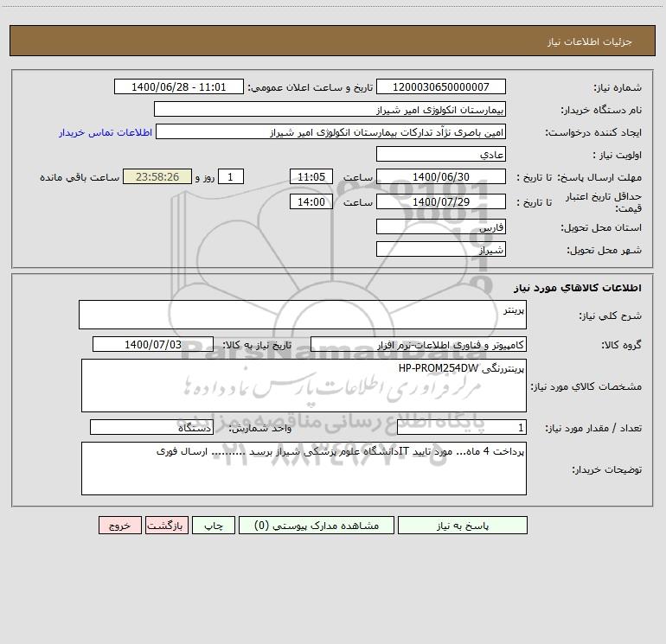666x644 pixels.
Task: Select the شماره نیاز field 1200030650000007
Action: [x=441, y=86]
